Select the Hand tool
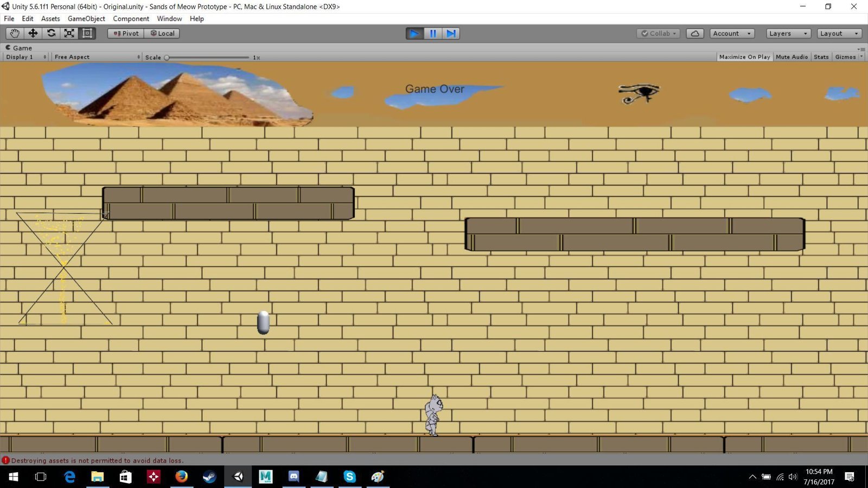 pos(15,33)
